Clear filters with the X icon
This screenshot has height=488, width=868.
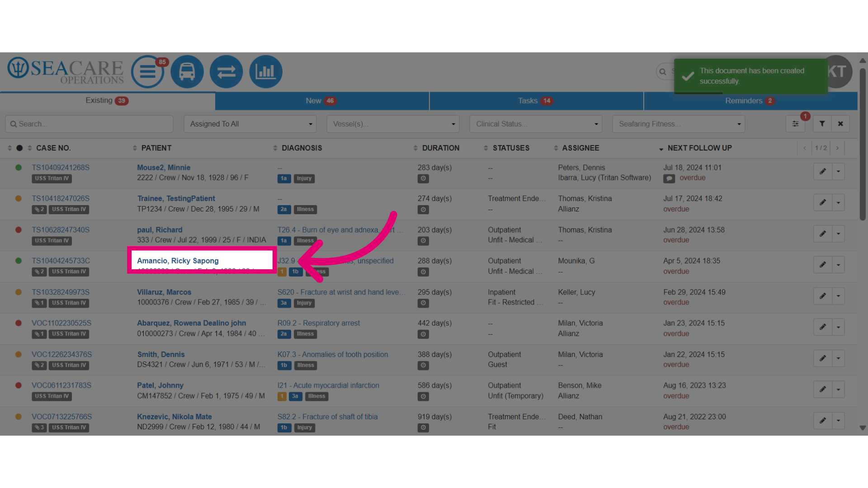pos(840,124)
